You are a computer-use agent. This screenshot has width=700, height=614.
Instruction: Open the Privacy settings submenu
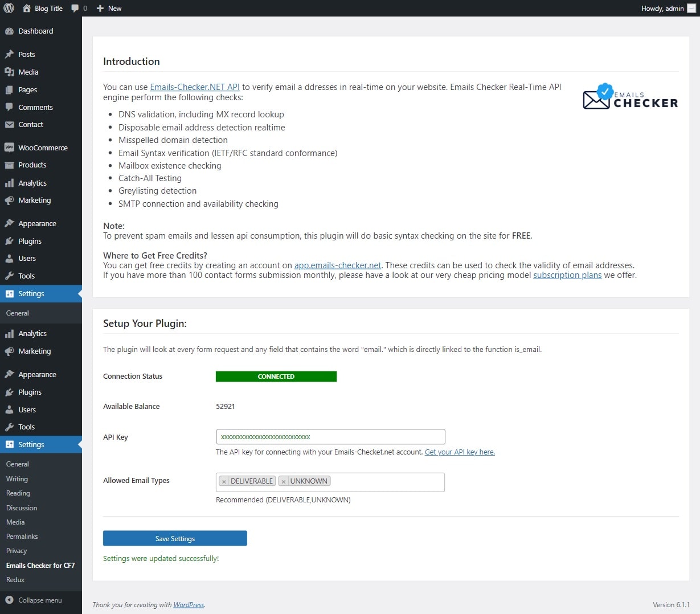[17, 551]
